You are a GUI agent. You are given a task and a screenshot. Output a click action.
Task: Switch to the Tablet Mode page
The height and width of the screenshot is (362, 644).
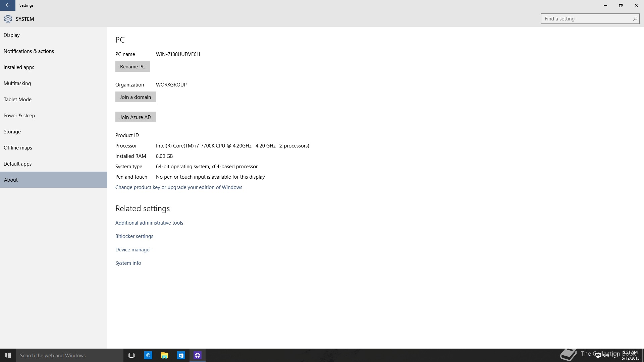tap(54, 99)
